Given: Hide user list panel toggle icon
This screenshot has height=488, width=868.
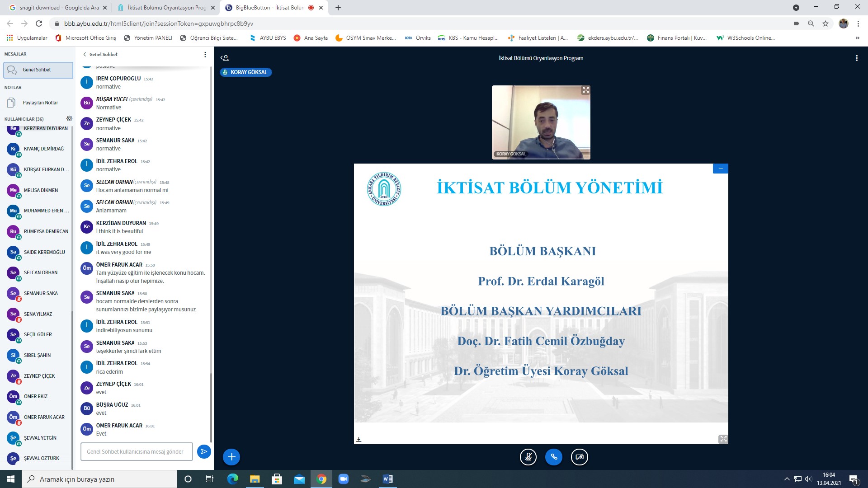Looking at the screenshot, I should [x=225, y=58].
